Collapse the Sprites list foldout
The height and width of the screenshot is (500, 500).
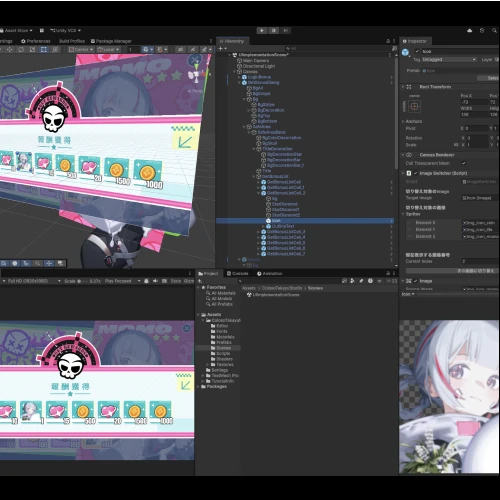point(403,214)
